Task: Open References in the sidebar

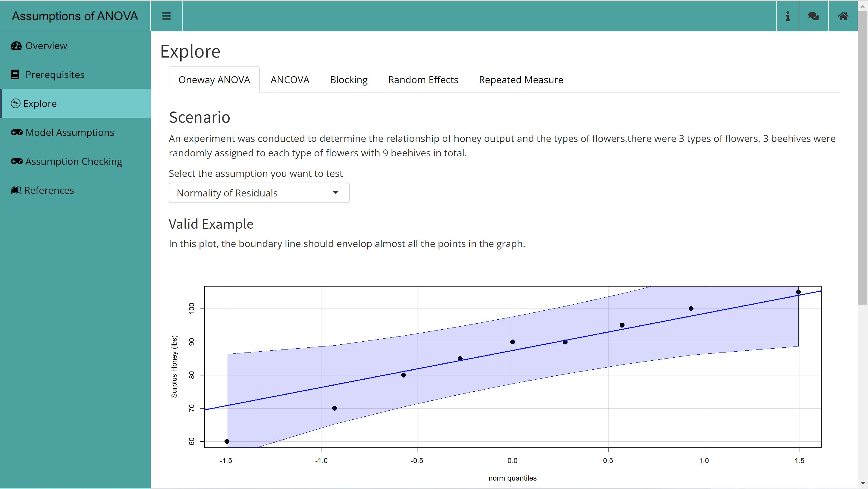Action: coord(75,190)
